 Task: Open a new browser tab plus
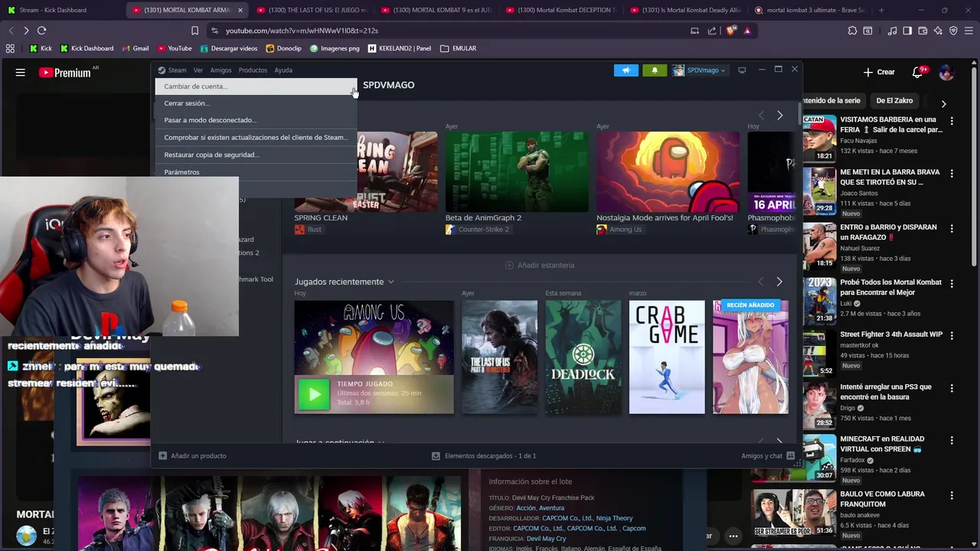(x=881, y=10)
